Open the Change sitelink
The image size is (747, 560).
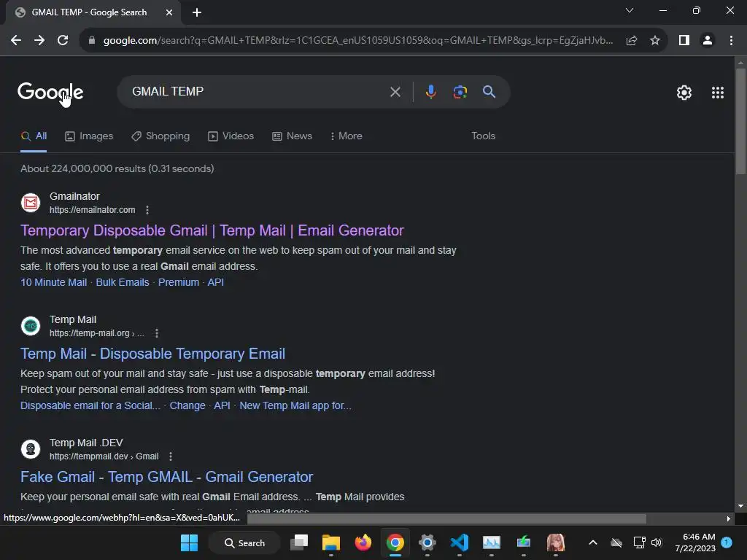[187, 405]
